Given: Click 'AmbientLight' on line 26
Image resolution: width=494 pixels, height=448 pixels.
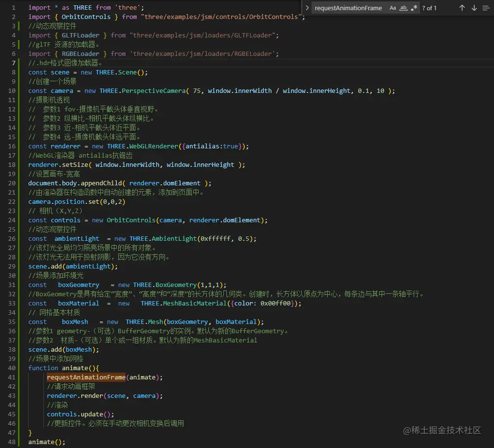Looking at the screenshot, I should 174,239.
